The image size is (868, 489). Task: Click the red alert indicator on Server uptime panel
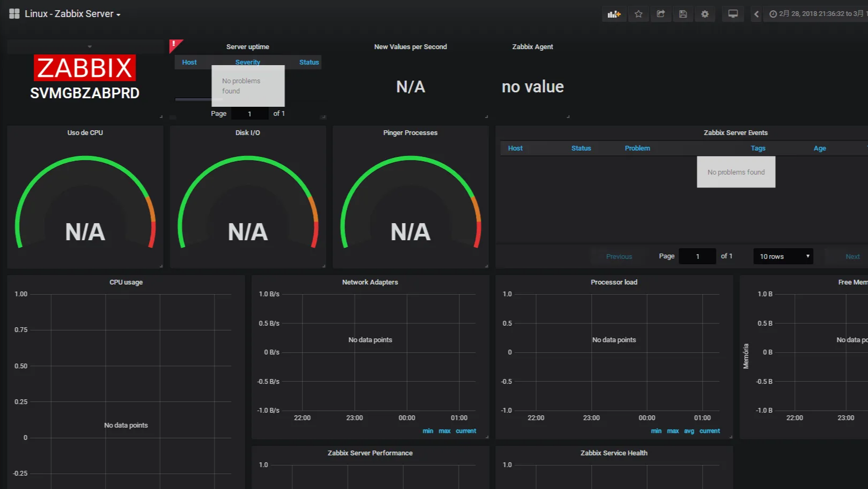click(174, 45)
